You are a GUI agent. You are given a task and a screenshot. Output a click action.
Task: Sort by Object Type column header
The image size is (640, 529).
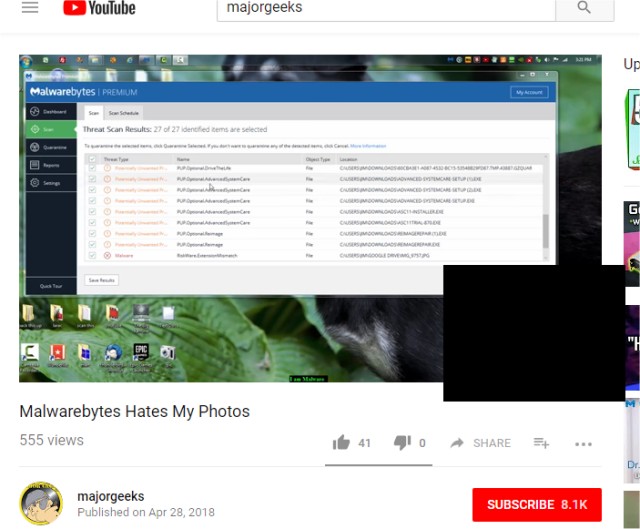(318, 159)
